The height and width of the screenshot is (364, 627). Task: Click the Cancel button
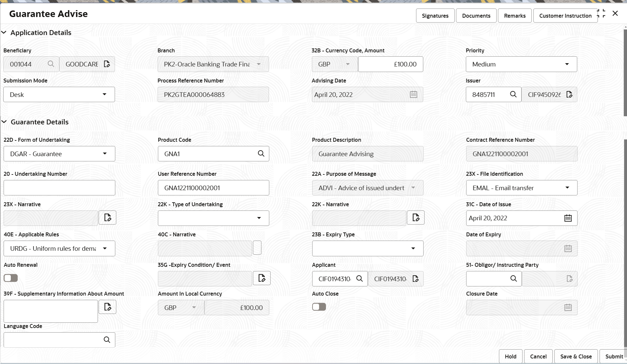pyautogui.click(x=538, y=356)
